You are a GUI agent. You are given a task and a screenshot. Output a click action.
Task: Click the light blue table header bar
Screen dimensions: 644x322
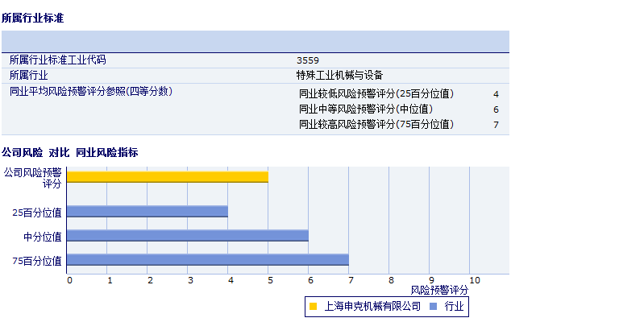tap(255, 41)
